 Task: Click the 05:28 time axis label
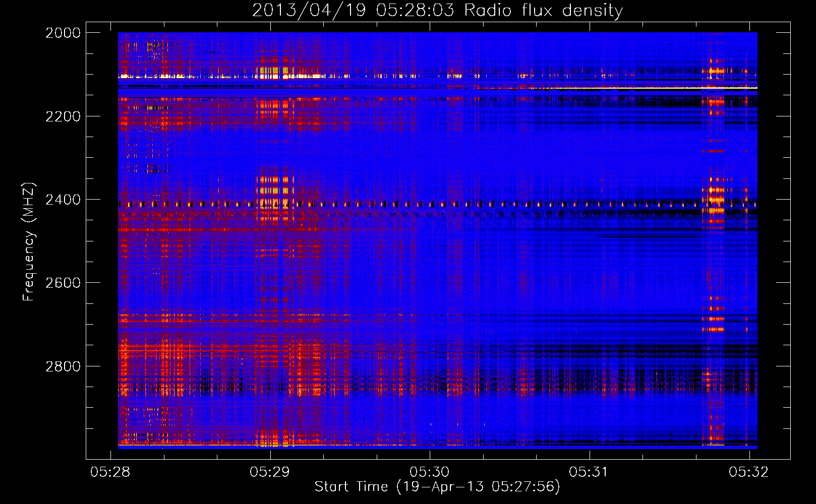(110, 472)
